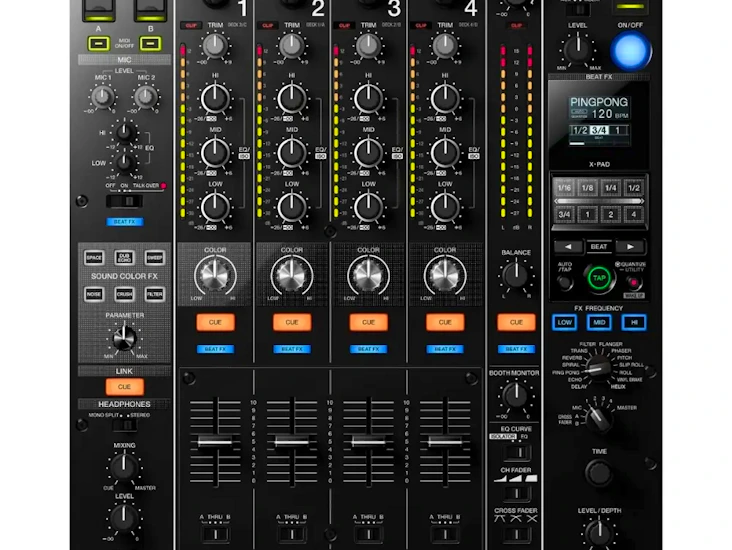732x550 pixels.
Task: Tap the 1/2 X-PAD beat button
Action: click(x=633, y=188)
